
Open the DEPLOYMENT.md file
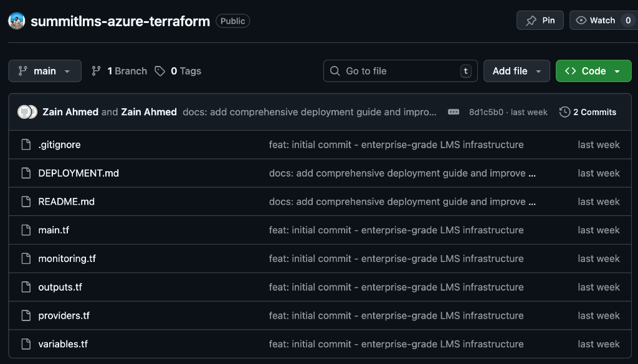coord(79,173)
